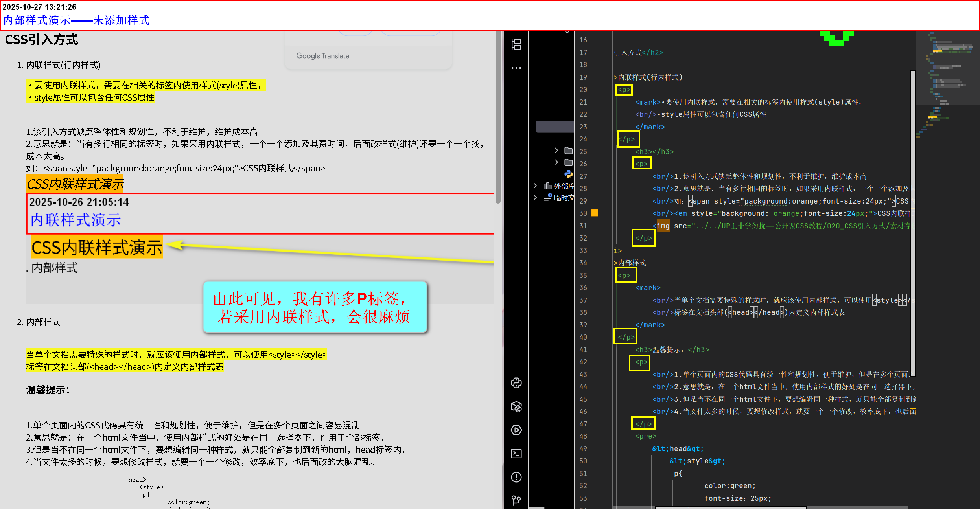Expand the second folder in the project tree
This screenshot has height=509, width=980.
tap(556, 162)
